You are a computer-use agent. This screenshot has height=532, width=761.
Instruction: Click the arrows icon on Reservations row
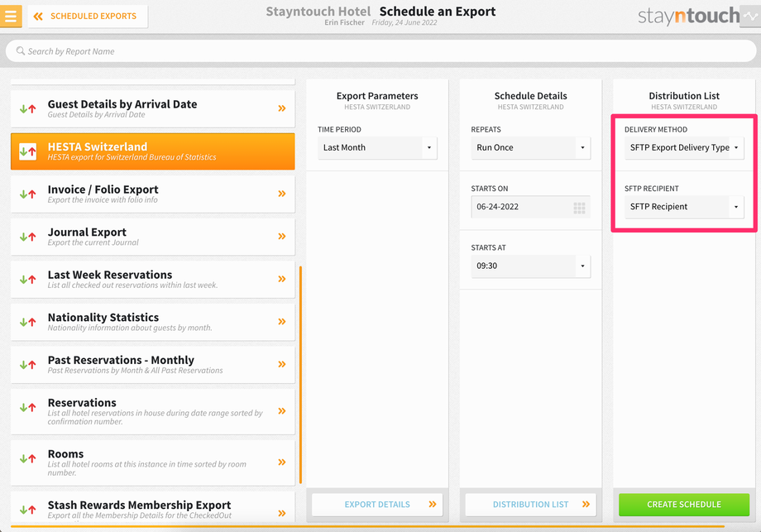(x=27, y=407)
